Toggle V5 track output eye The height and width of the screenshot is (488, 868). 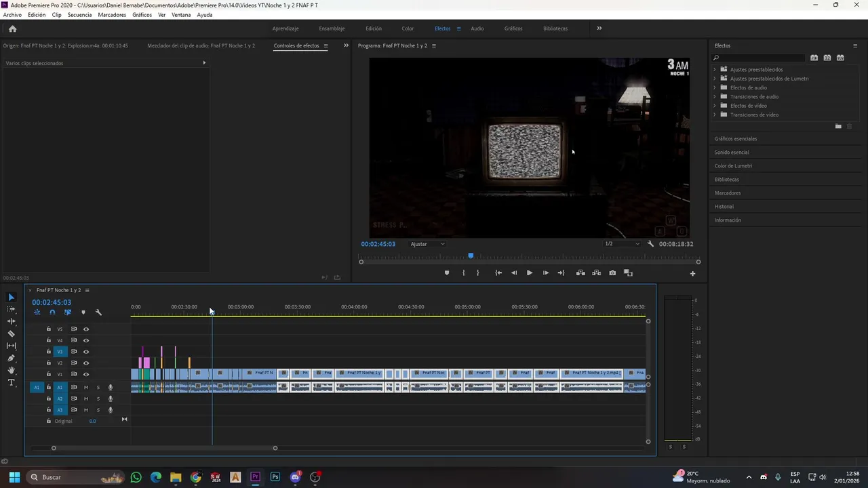click(x=86, y=329)
